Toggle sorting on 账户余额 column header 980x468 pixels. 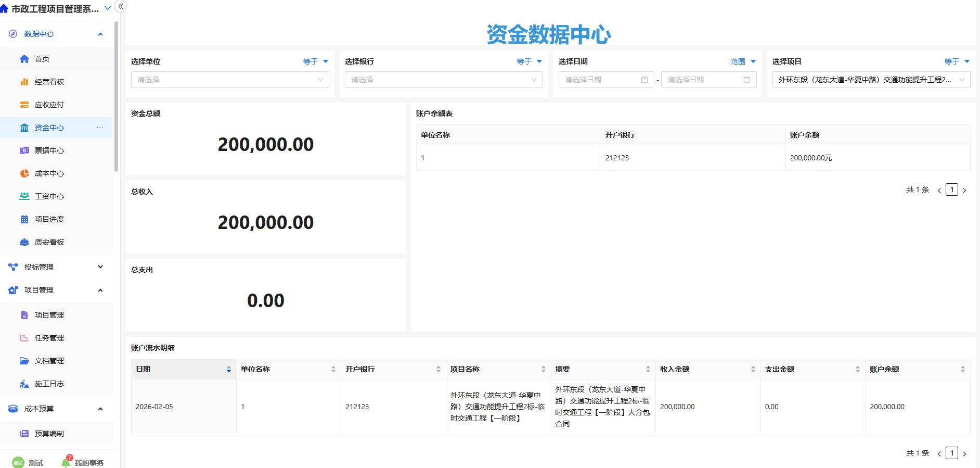pyautogui.click(x=962, y=369)
